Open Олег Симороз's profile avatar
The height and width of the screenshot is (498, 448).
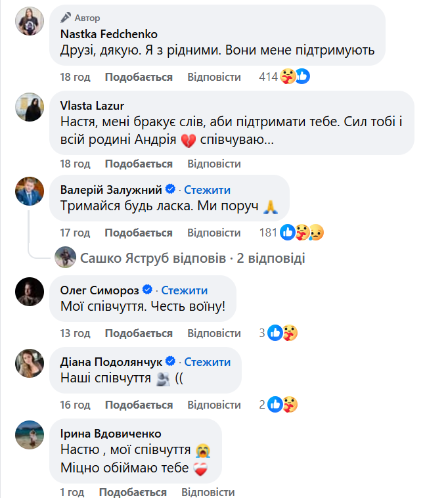coord(29,291)
